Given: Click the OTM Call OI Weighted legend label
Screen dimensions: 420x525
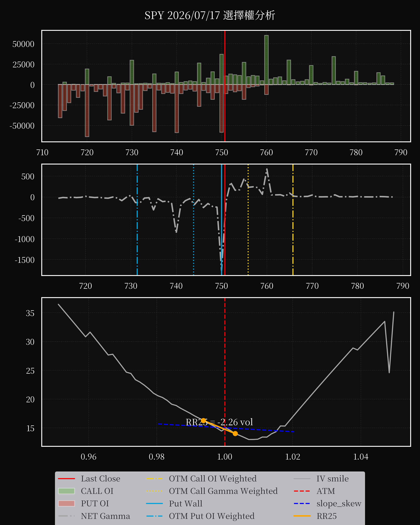Looking at the screenshot, I should point(213,478).
